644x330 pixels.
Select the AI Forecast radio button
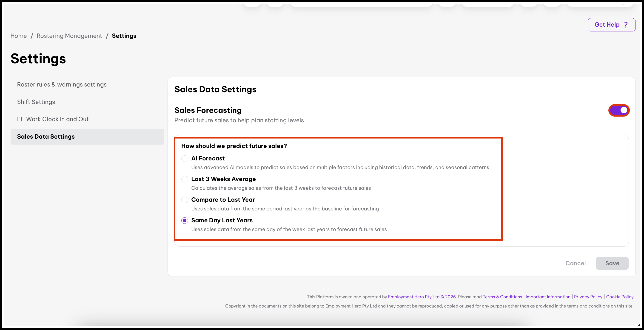pyautogui.click(x=185, y=159)
